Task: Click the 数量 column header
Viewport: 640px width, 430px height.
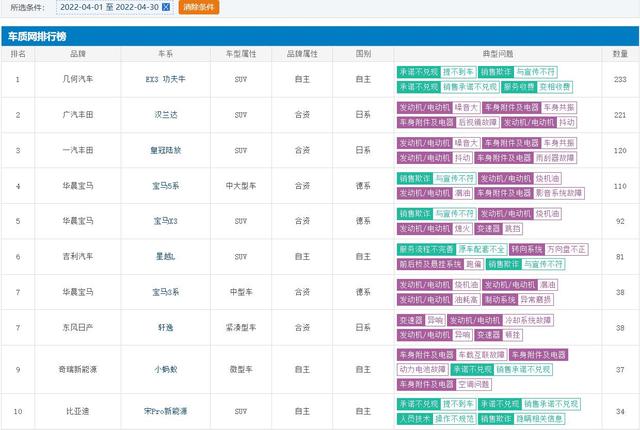Action: point(620,54)
